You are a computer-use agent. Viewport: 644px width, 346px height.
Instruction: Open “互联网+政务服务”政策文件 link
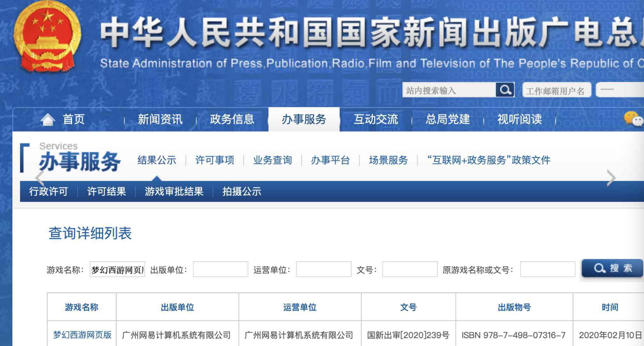tap(489, 160)
